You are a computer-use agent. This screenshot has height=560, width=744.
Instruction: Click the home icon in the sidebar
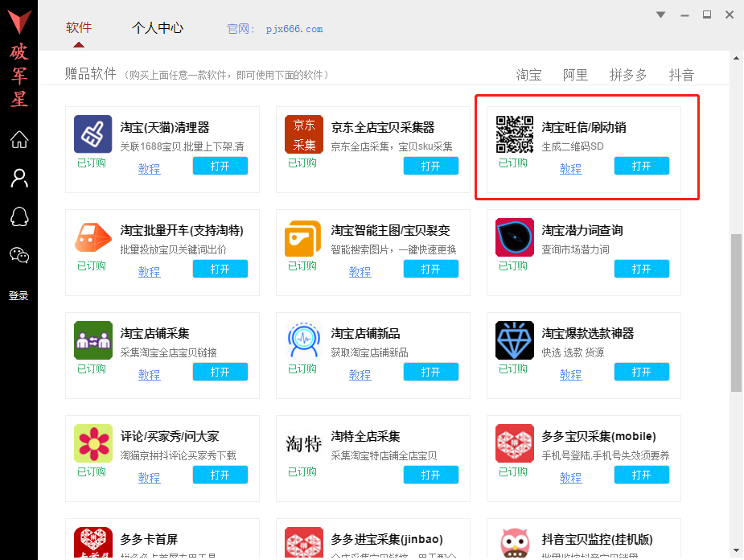click(x=19, y=139)
